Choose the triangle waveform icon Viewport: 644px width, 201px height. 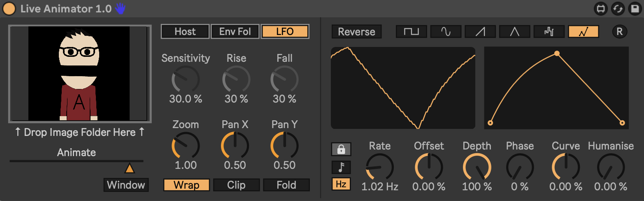point(514,32)
